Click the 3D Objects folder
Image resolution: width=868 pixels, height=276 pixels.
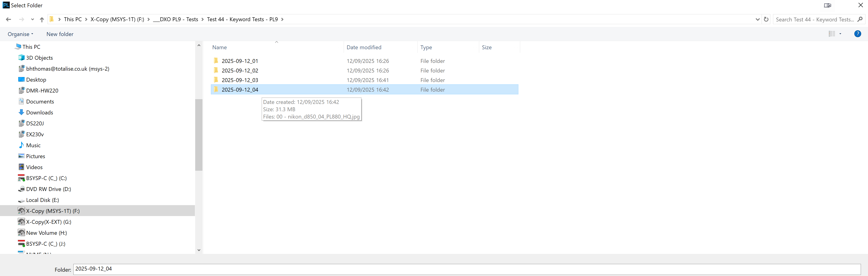pyautogui.click(x=39, y=58)
